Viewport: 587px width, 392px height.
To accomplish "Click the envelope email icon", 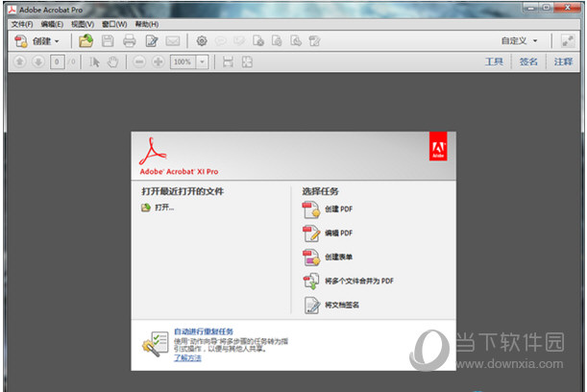I will point(173,40).
